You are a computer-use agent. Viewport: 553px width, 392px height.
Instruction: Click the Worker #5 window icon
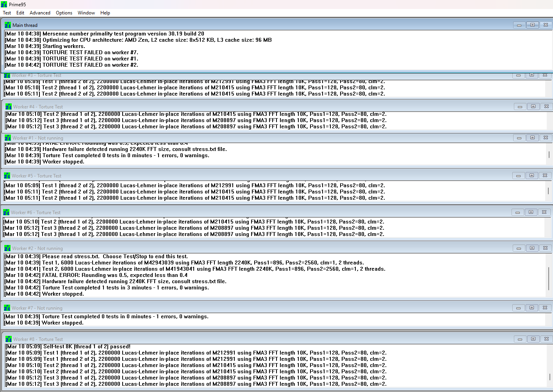click(7, 176)
